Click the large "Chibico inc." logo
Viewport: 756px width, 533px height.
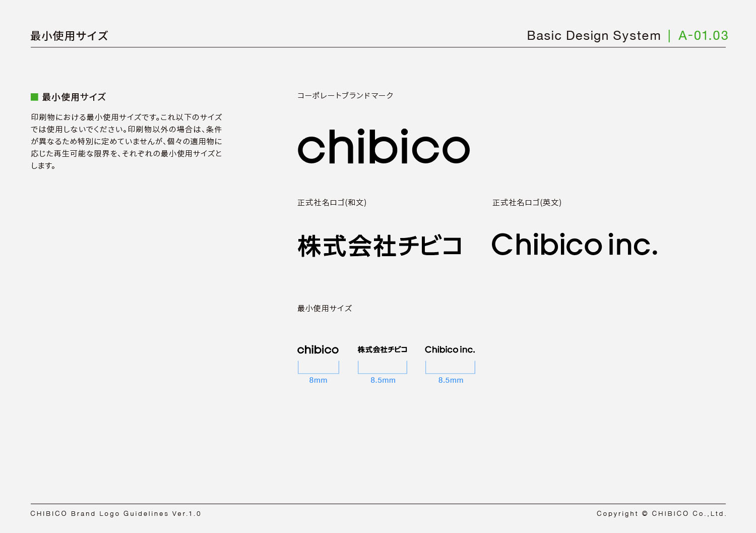575,245
